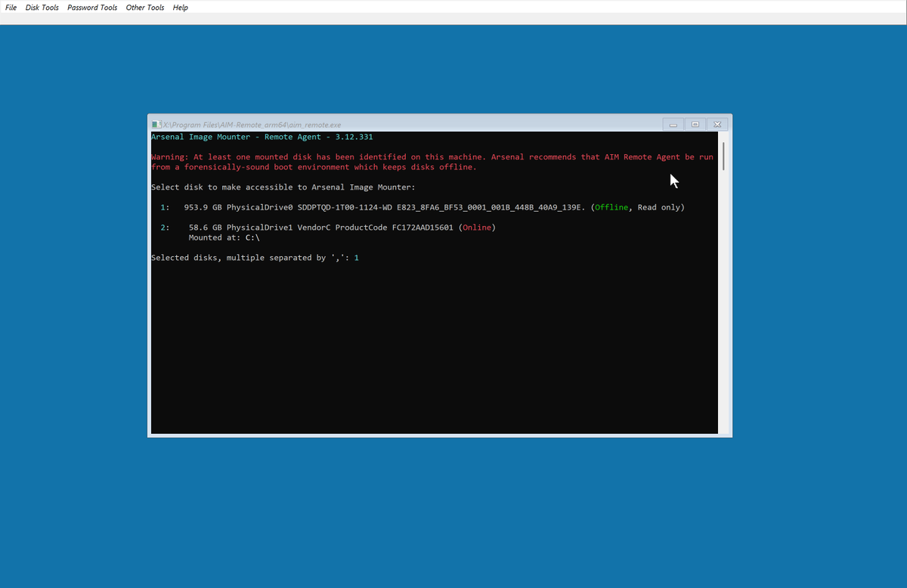Open the File menu

pos(11,8)
